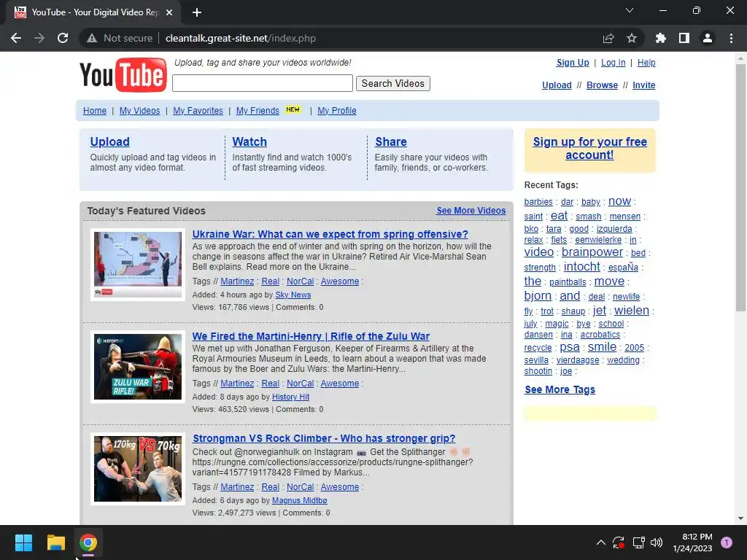Open My Favorites in the navigation bar
Screen dimensions: 747x560
pyautogui.click(x=198, y=111)
